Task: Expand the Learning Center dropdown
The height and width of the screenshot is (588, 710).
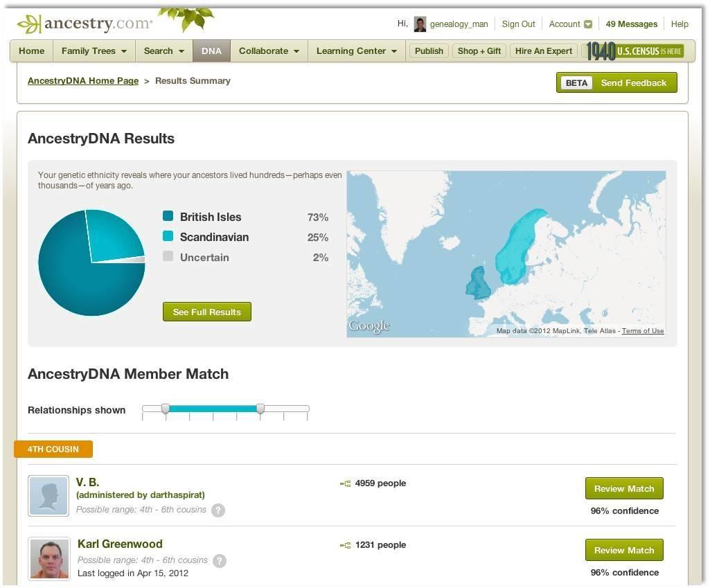Action: tap(357, 51)
